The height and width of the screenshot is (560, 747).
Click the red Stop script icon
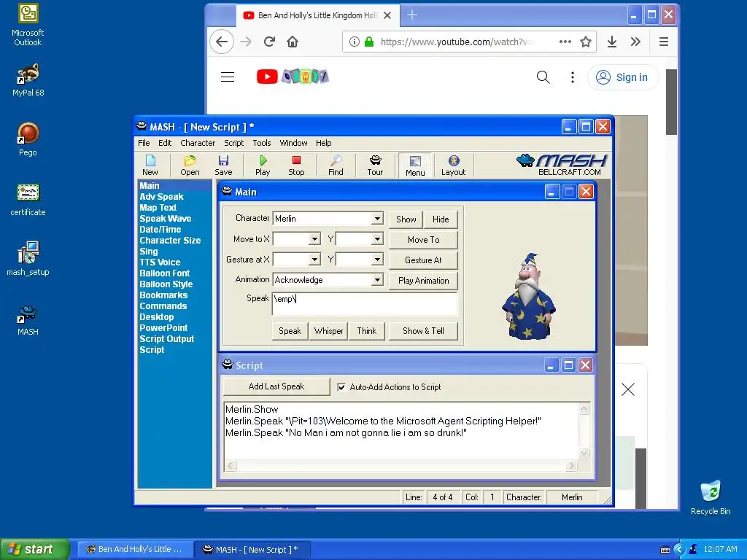[296, 166]
